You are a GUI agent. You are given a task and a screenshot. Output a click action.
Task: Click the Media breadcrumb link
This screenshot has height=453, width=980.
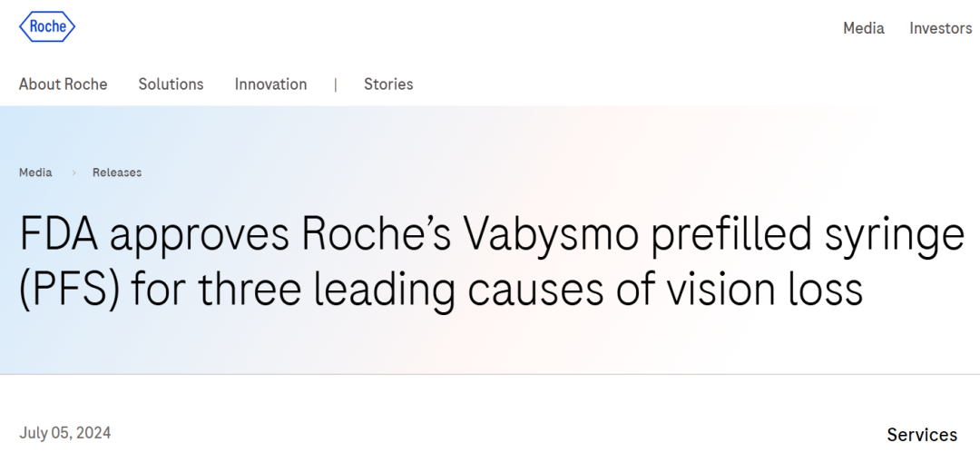pyautogui.click(x=35, y=172)
